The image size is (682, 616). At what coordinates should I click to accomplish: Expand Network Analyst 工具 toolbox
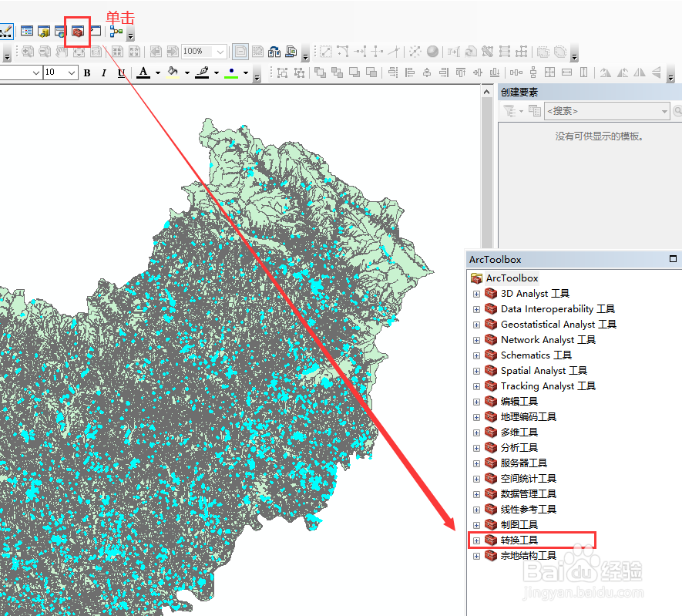(476, 340)
